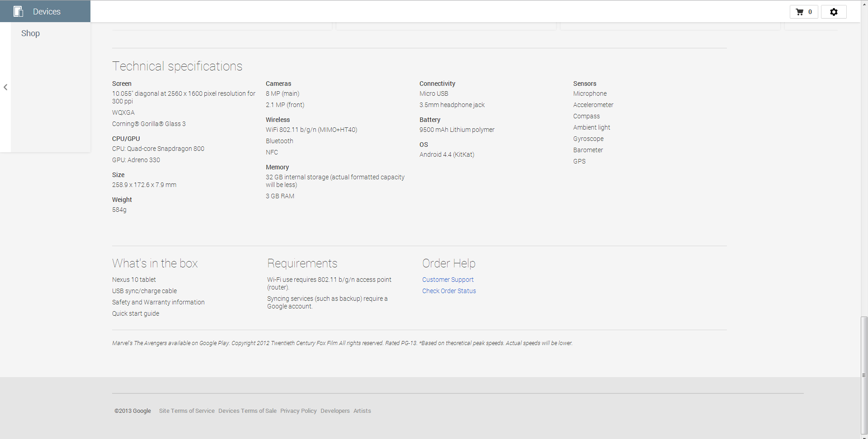Viewport: 868px width, 439px height.
Task: Open the Customer Support link
Action: pyautogui.click(x=448, y=280)
